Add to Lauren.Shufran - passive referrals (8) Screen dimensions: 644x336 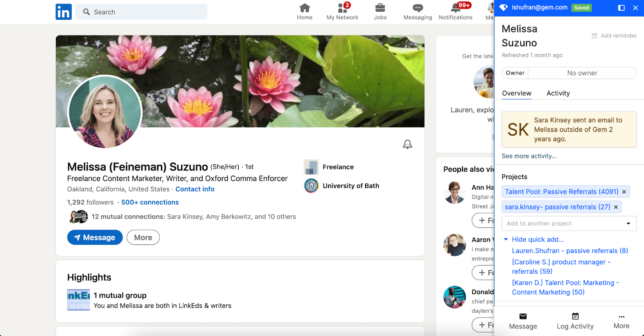(570, 251)
